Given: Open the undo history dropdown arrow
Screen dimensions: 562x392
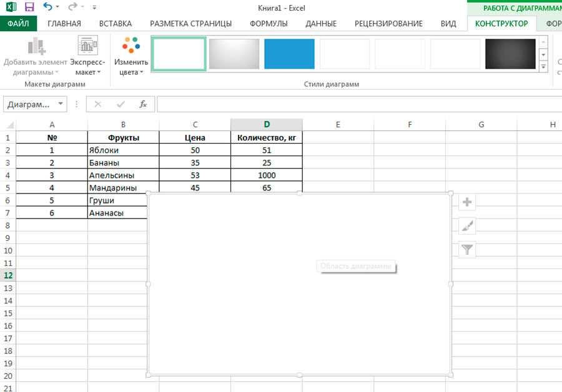Looking at the screenshot, I should click(57, 7).
